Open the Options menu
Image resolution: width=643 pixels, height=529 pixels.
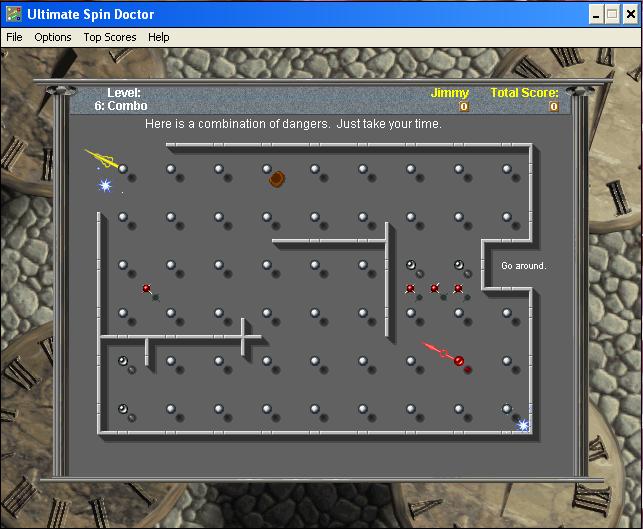53,37
